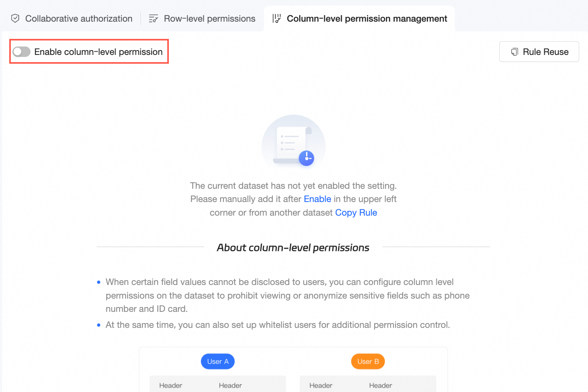Screen dimensions: 588x392
Task: Click the Enable column-level permission label
Action: point(98,52)
